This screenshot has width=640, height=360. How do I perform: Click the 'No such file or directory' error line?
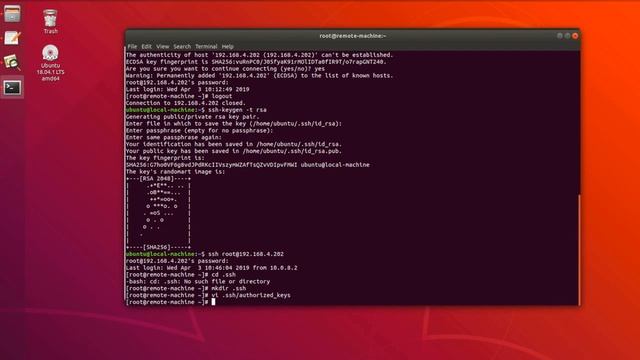coord(198,282)
